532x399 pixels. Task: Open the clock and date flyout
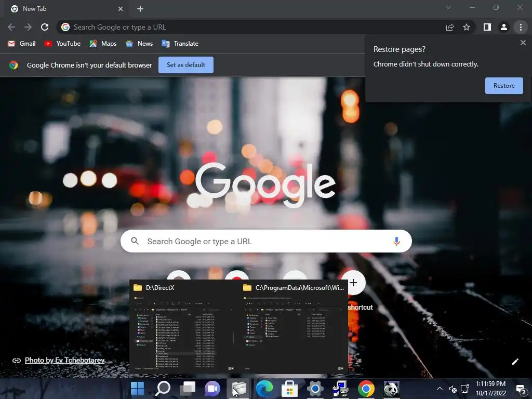(x=490, y=389)
